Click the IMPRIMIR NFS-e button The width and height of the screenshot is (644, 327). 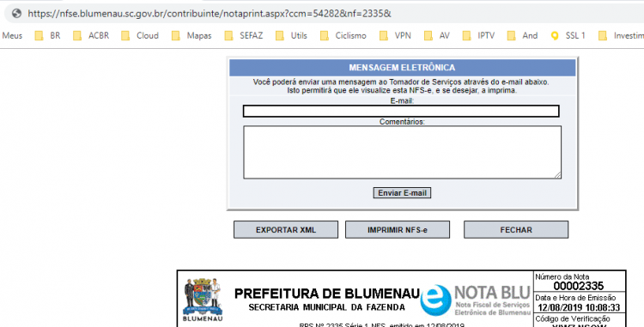pyautogui.click(x=398, y=230)
